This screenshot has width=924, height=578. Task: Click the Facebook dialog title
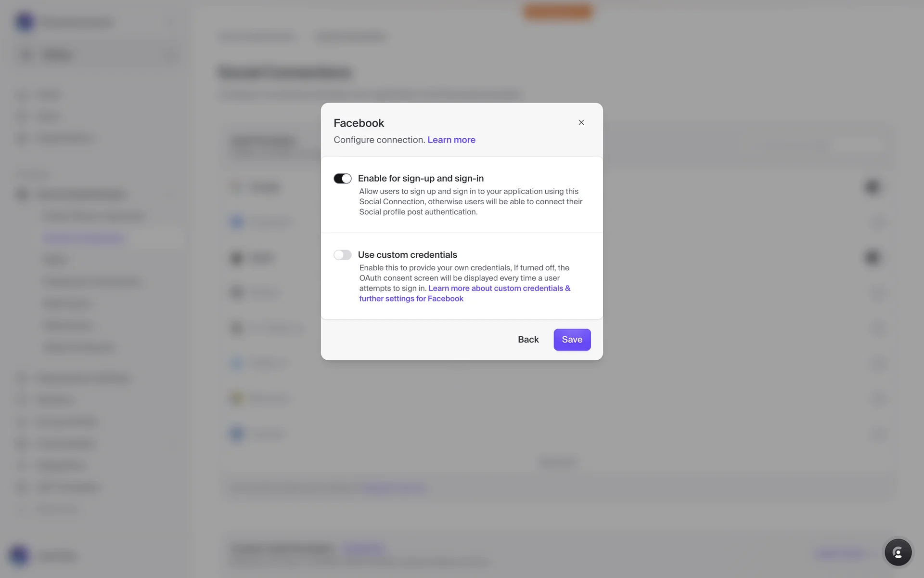359,123
